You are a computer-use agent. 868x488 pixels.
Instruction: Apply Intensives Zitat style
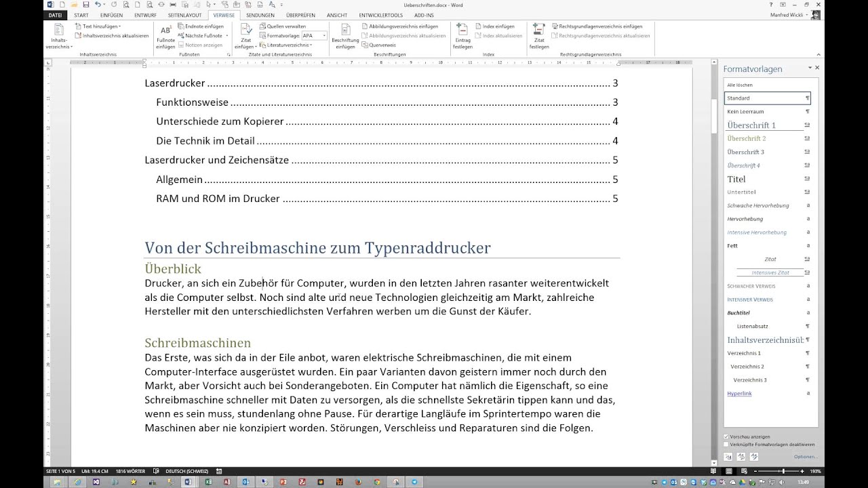click(768, 272)
